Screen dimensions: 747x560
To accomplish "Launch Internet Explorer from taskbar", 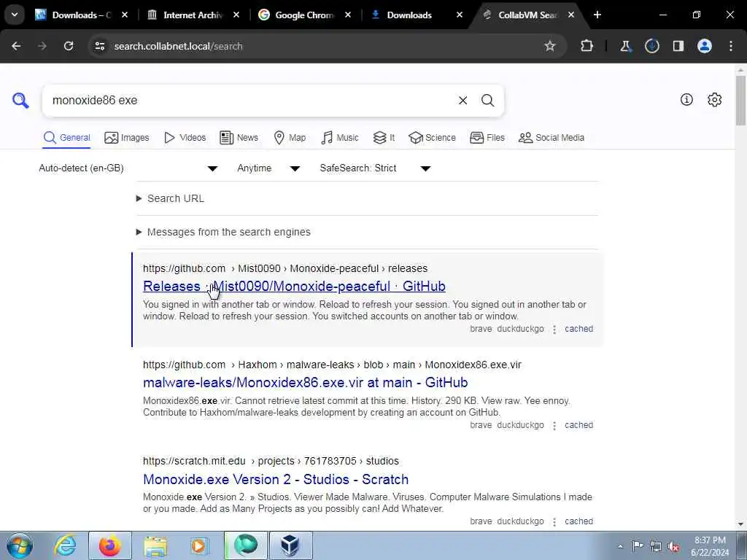I will pyautogui.click(x=65, y=545).
